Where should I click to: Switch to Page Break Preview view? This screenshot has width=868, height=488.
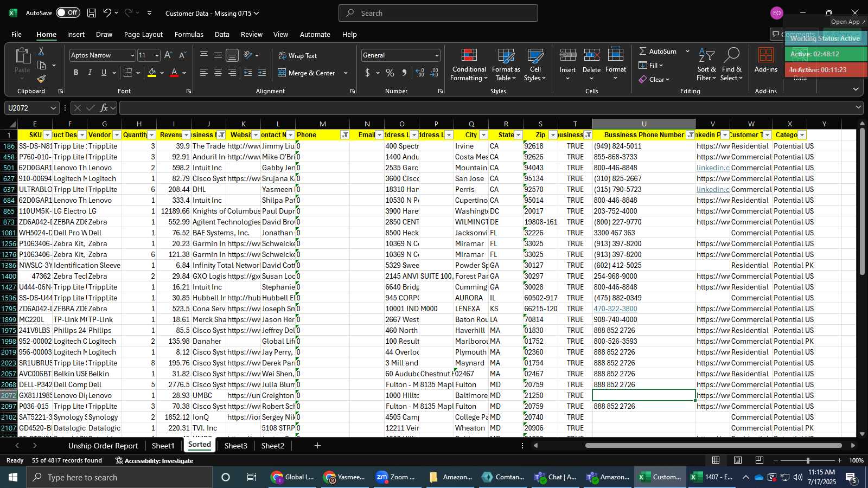[759, 460]
